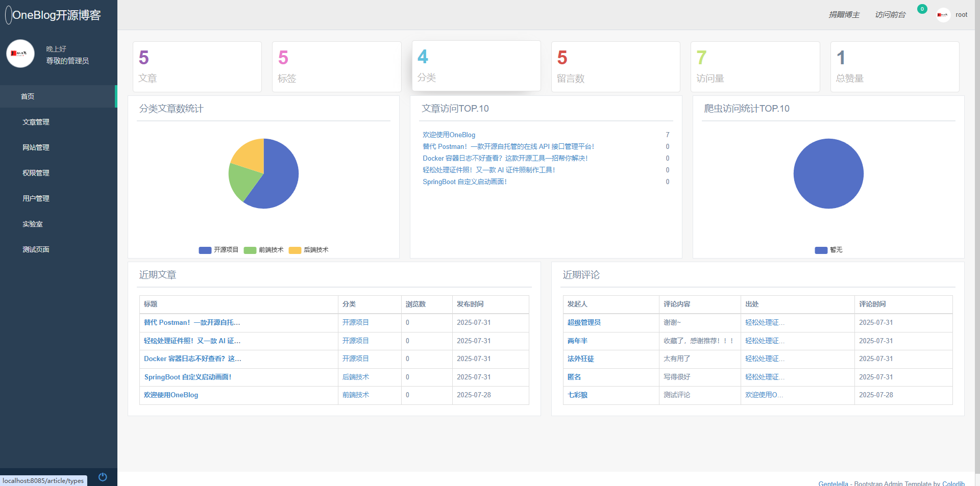
Task: Go to 首页 in the sidebar
Action: point(28,96)
